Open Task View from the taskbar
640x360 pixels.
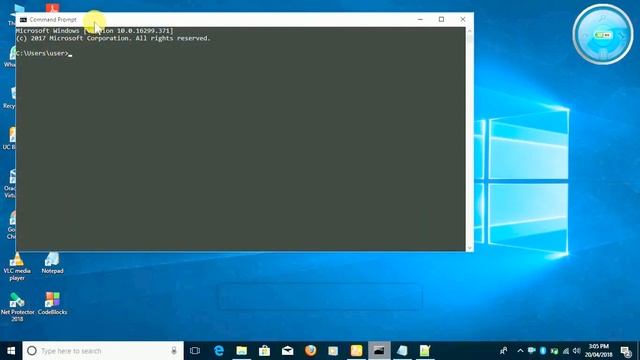pos(195,351)
